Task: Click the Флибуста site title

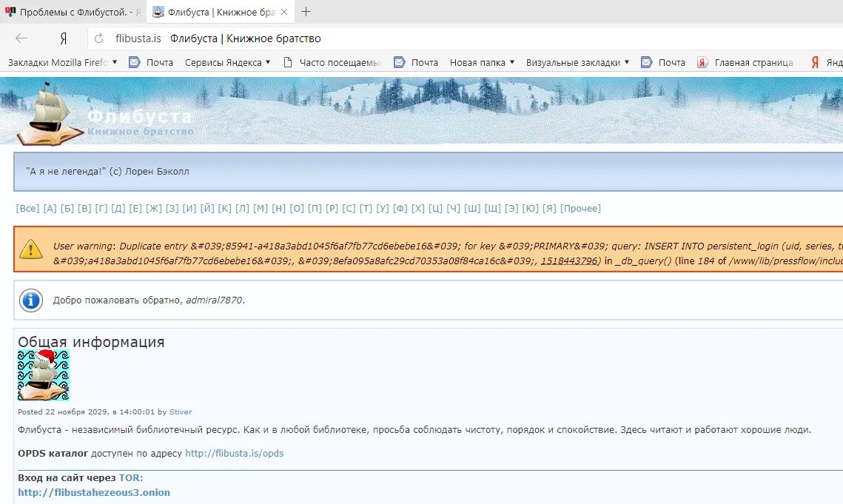Action: pos(139,116)
